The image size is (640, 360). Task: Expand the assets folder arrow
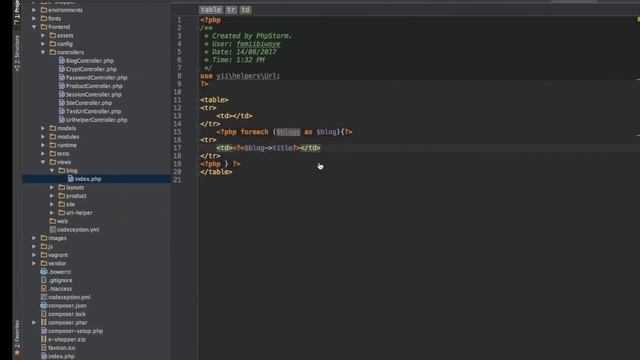(x=43, y=36)
